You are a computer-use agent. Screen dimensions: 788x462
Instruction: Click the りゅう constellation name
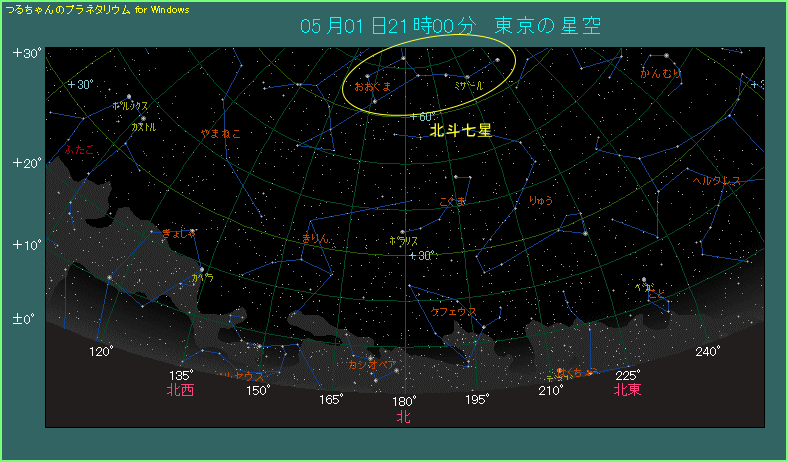(x=541, y=200)
